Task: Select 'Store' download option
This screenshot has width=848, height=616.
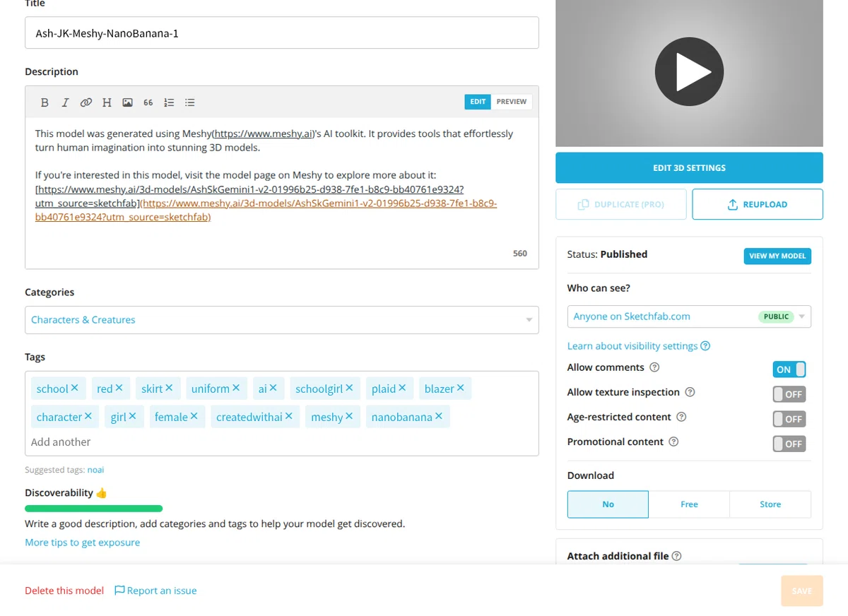Action: coord(770,504)
